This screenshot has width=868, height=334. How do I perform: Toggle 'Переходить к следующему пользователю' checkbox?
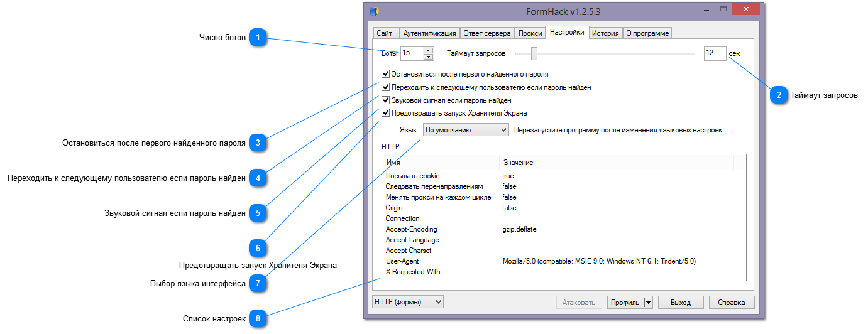386,87
